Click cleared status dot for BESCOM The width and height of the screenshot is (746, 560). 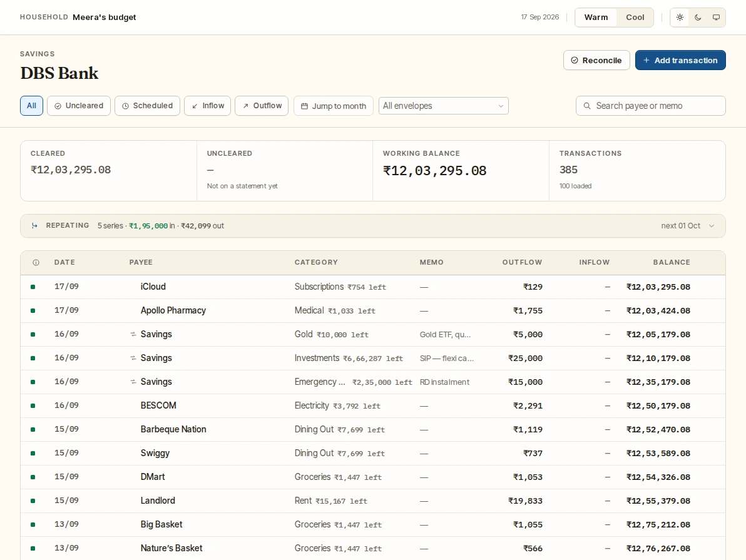(x=33, y=406)
